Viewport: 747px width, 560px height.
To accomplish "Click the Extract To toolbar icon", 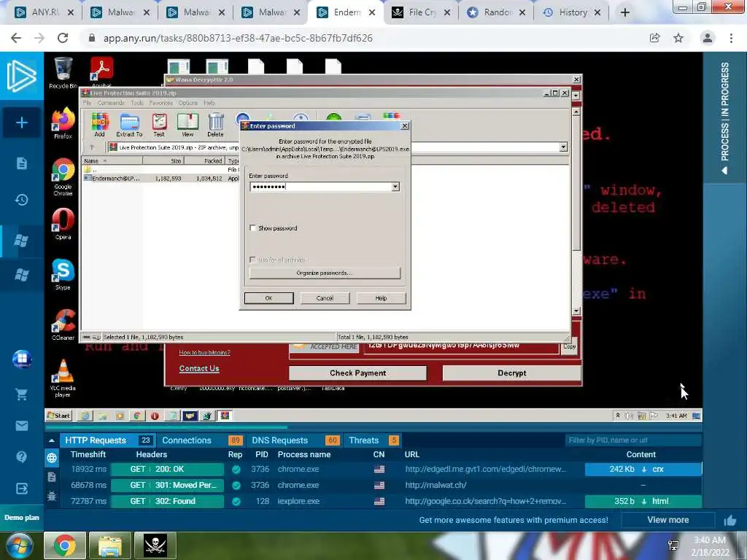I will [129, 125].
